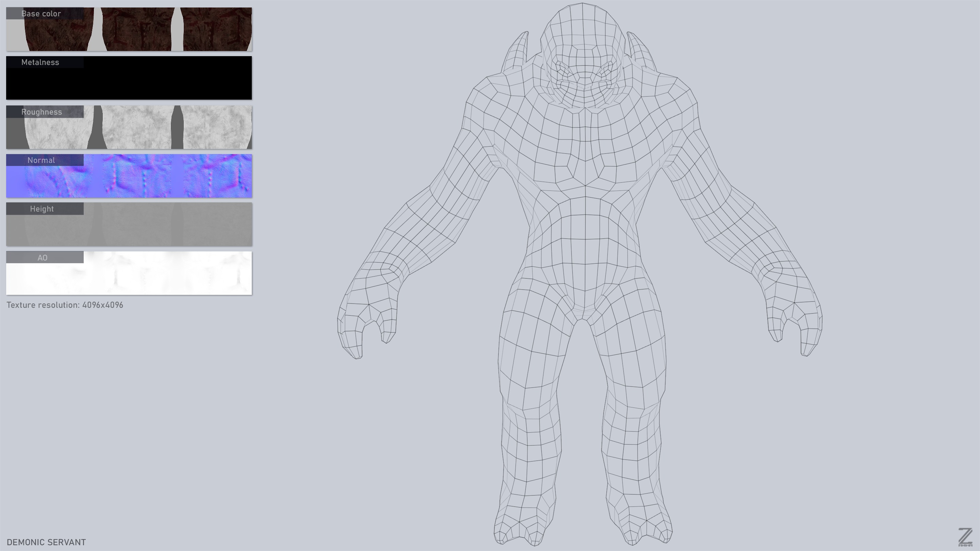
Task: Open the Height map thumbnail
Action: click(129, 224)
